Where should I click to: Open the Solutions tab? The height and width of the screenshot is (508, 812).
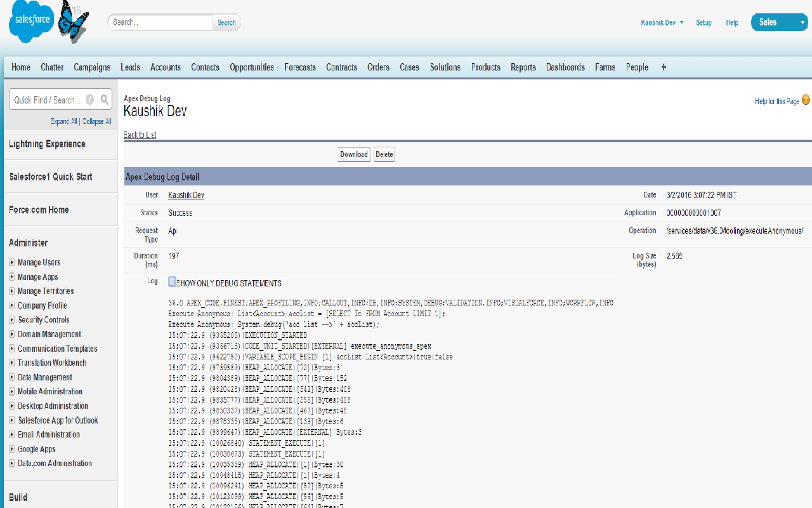pyautogui.click(x=445, y=67)
